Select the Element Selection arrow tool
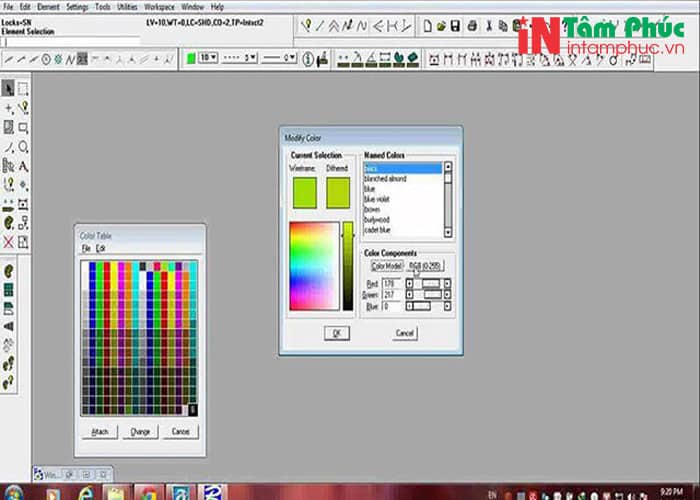 [8, 90]
